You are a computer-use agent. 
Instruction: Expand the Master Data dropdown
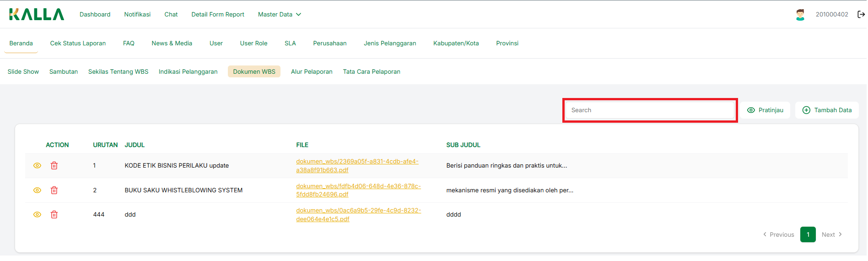pyautogui.click(x=279, y=15)
